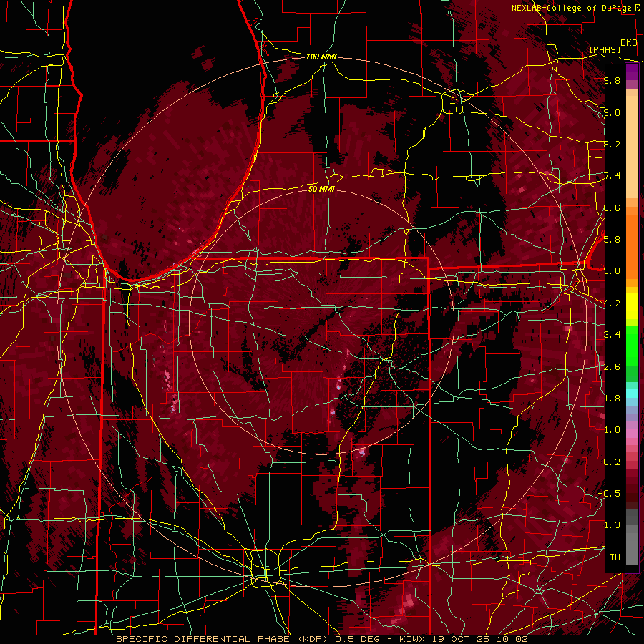Click the 5.8 scale value
The width and height of the screenshot is (644, 644).
[x=612, y=240]
